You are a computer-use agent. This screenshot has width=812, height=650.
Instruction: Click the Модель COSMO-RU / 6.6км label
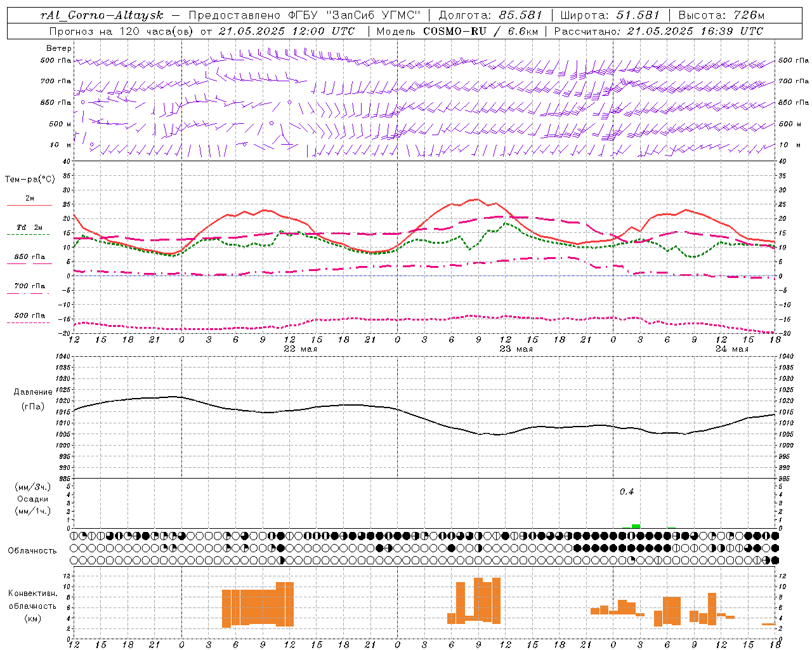[x=457, y=31]
